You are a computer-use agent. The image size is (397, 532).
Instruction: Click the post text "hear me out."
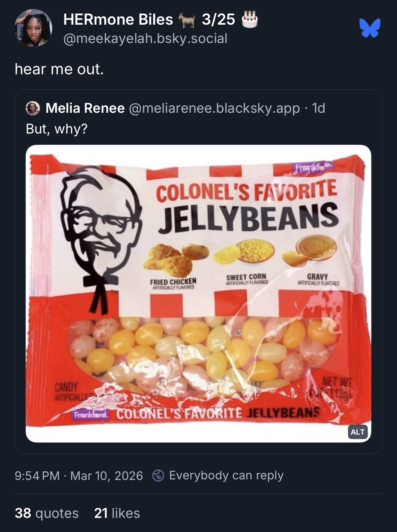[x=59, y=69]
